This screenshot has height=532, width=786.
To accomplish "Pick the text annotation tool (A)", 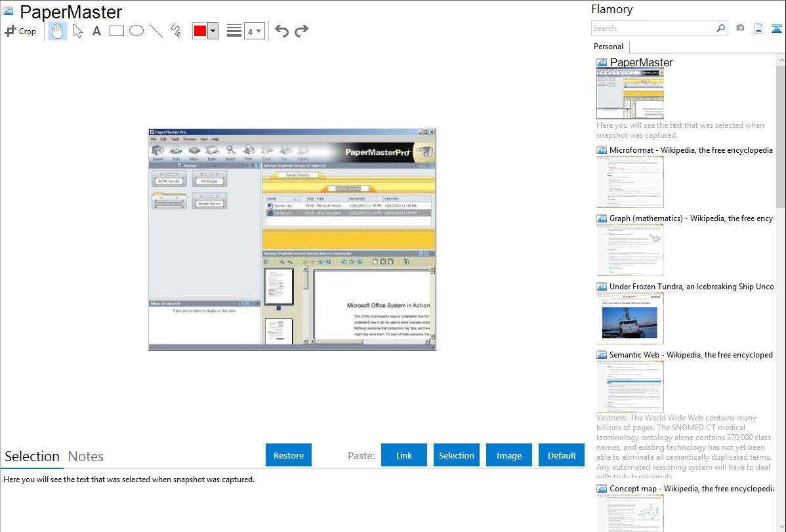I will 96,31.
